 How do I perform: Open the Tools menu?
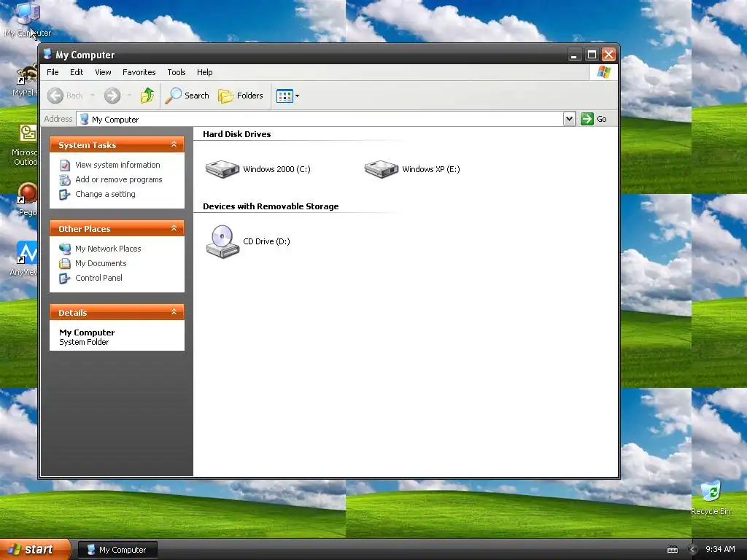pos(177,72)
